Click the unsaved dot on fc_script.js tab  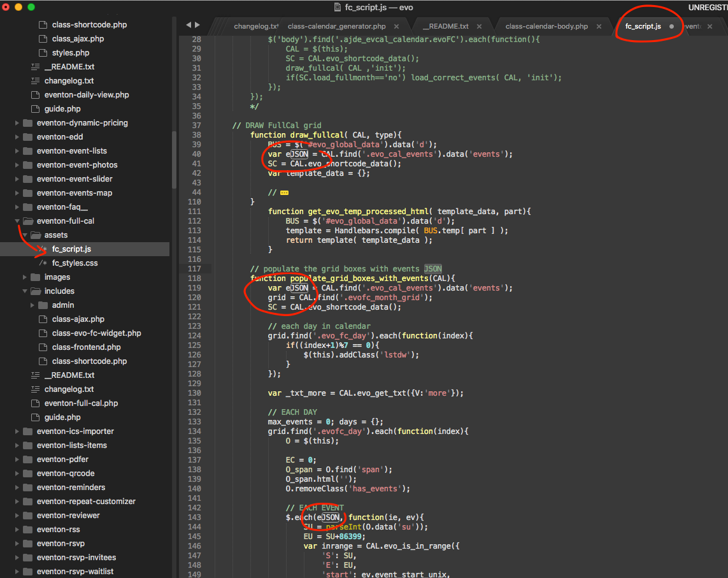pos(671,26)
